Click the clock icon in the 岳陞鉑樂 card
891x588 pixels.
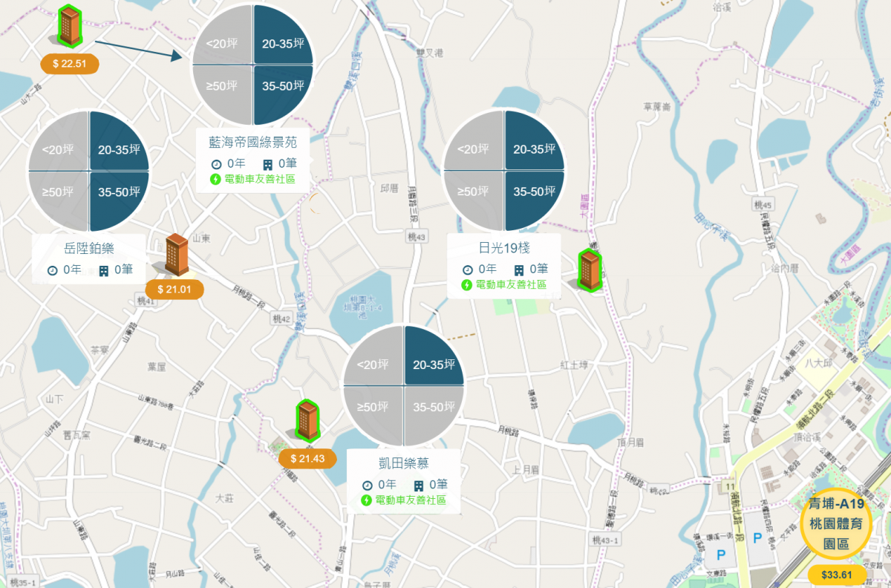tap(52, 270)
